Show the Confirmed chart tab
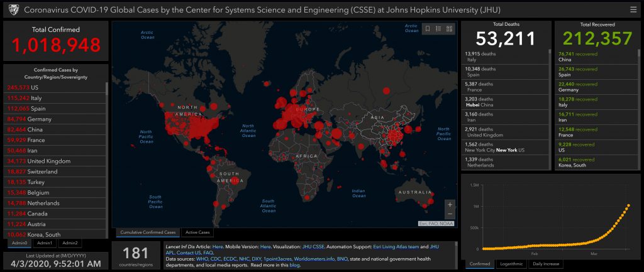The height and width of the screenshot is (272, 644). click(x=480, y=264)
